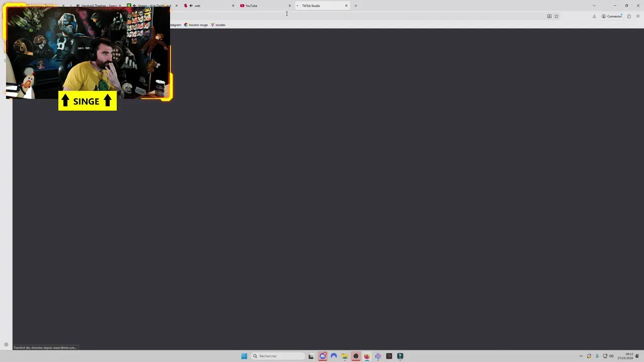Open the zoodex bookmark

tap(218, 25)
